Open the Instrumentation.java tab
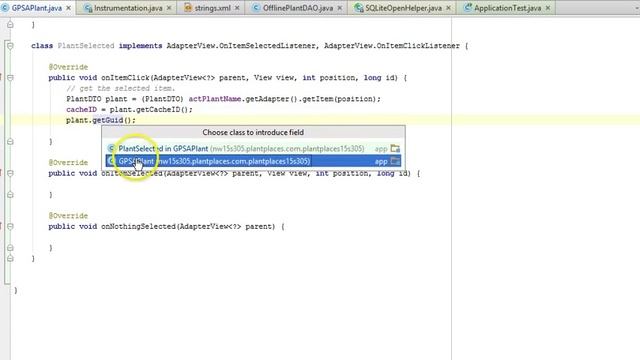Viewport: 640px width, 360px height. tap(128, 8)
